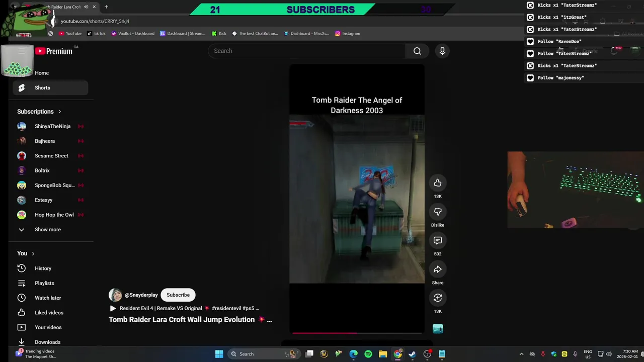The image size is (644, 362).
Task: Switch to Chrome in the taskbar
Action: [x=397, y=354]
